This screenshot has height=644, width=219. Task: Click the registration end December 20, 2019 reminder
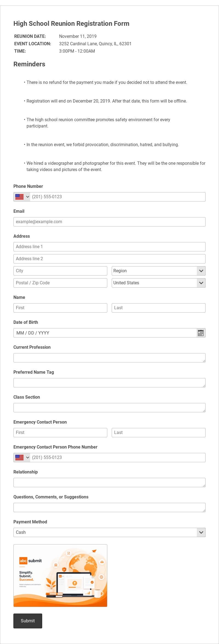pyautogui.click(x=107, y=101)
